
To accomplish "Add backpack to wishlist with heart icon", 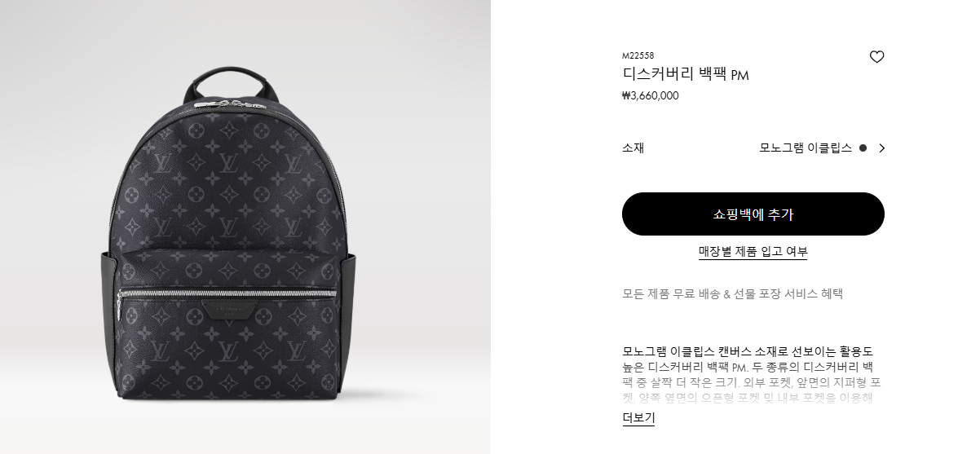I will pyautogui.click(x=876, y=57).
